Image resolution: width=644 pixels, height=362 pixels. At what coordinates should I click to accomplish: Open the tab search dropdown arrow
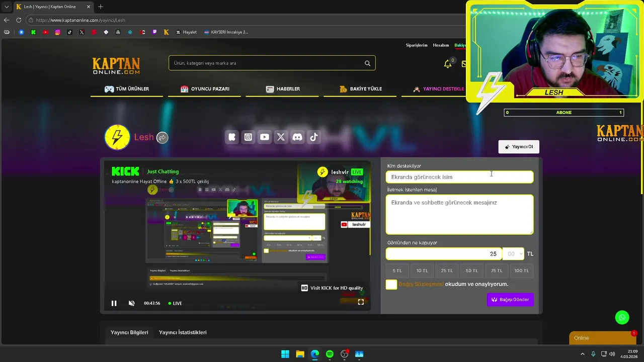(7, 7)
